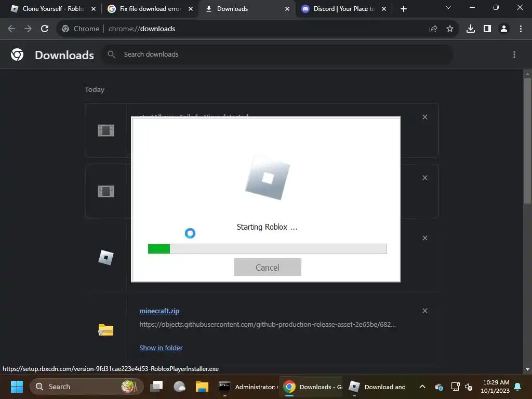Click the minecraft.zip folder icon
Viewport: 532px width, 399px height.
point(106,330)
